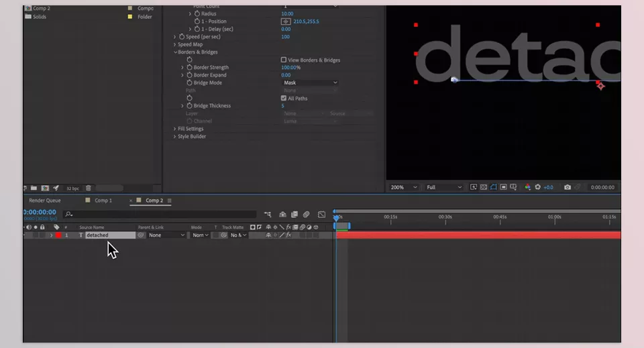
Task: Open the Graph Editor
Action: point(321,214)
